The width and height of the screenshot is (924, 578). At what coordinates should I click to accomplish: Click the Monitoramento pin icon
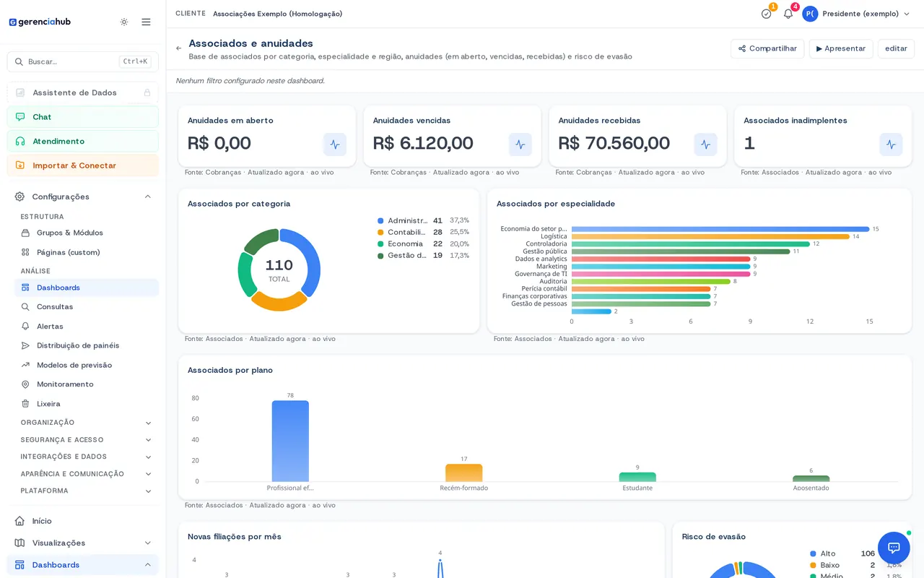click(x=25, y=384)
